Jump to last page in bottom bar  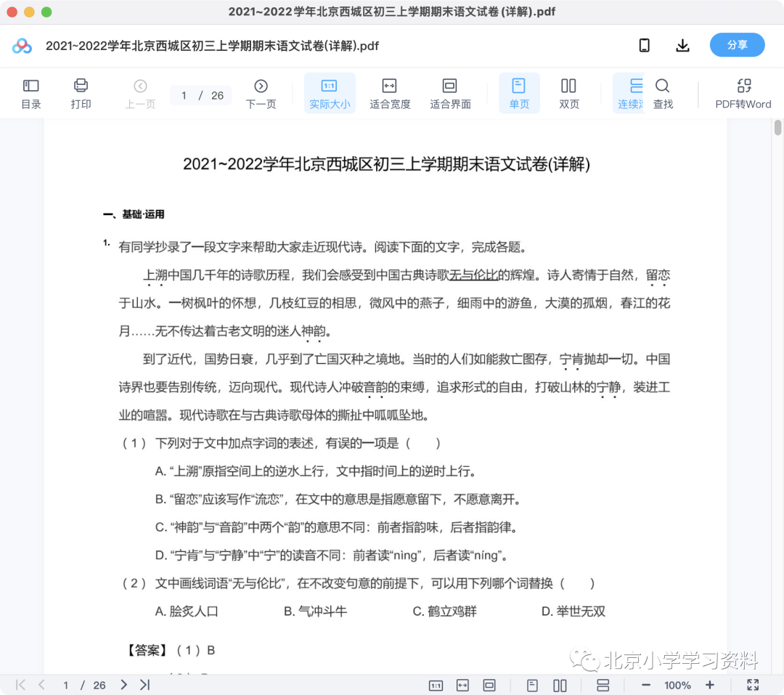tap(145, 685)
